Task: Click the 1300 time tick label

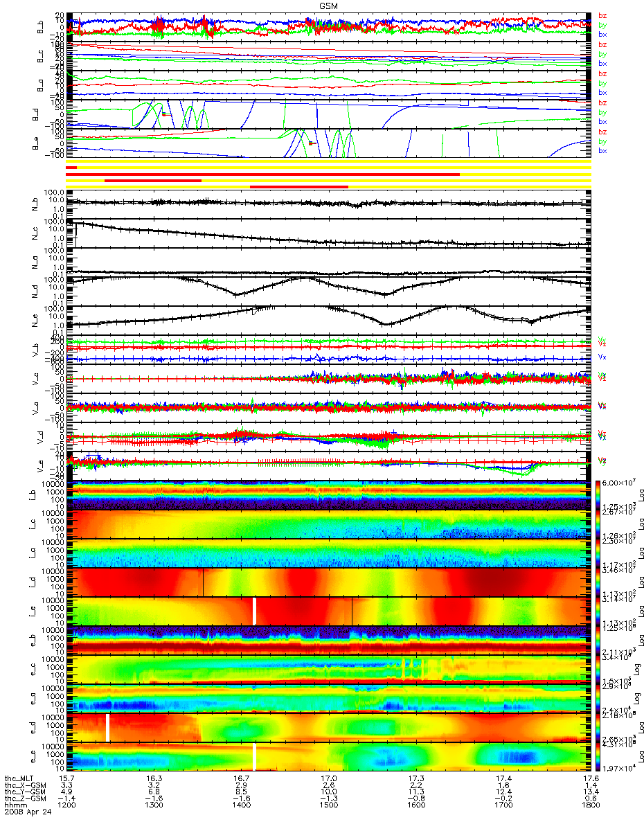Action: pyautogui.click(x=154, y=806)
